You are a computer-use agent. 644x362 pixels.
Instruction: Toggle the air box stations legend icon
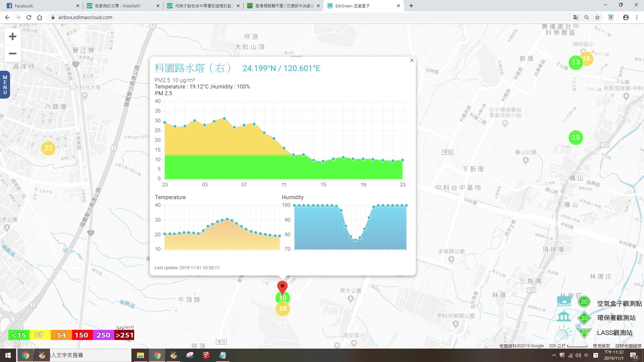point(564,301)
